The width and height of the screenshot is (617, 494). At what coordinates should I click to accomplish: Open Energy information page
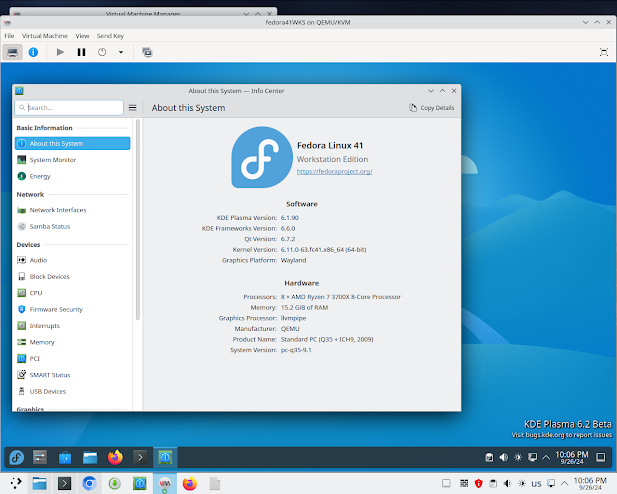point(72,176)
